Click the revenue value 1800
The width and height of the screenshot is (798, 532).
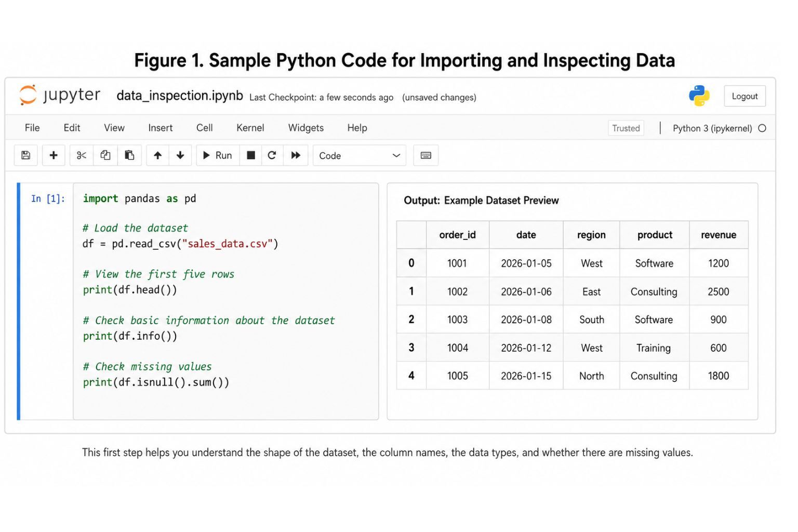719,376
